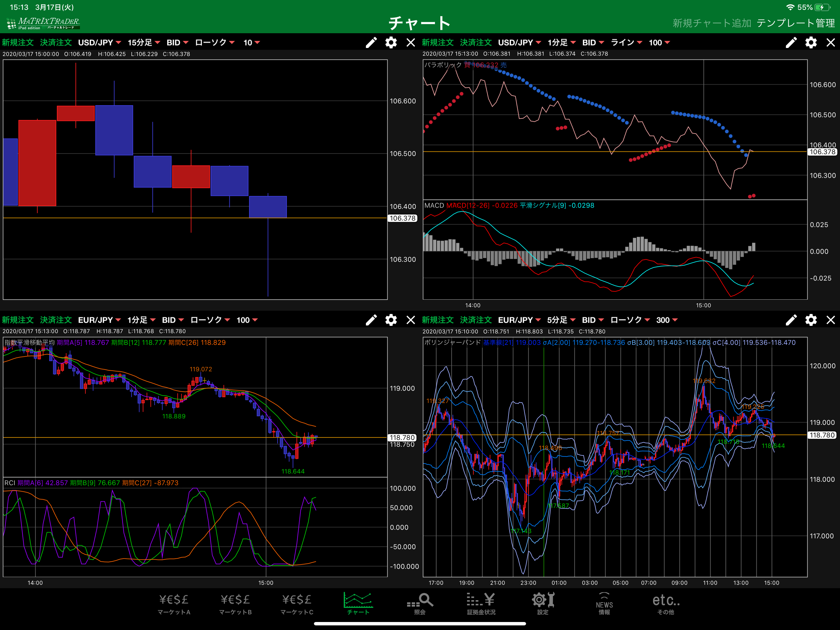The width and height of the screenshot is (840, 630).
Task: Expand USD/JPY pair dropdown on 15分足 chart
Action: (x=100, y=42)
